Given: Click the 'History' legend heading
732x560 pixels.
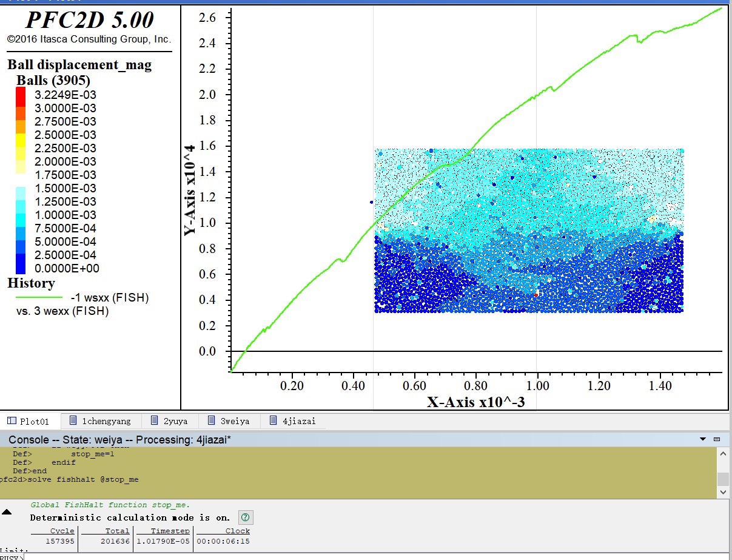Looking at the screenshot, I should pyautogui.click(x=31, y=283).
